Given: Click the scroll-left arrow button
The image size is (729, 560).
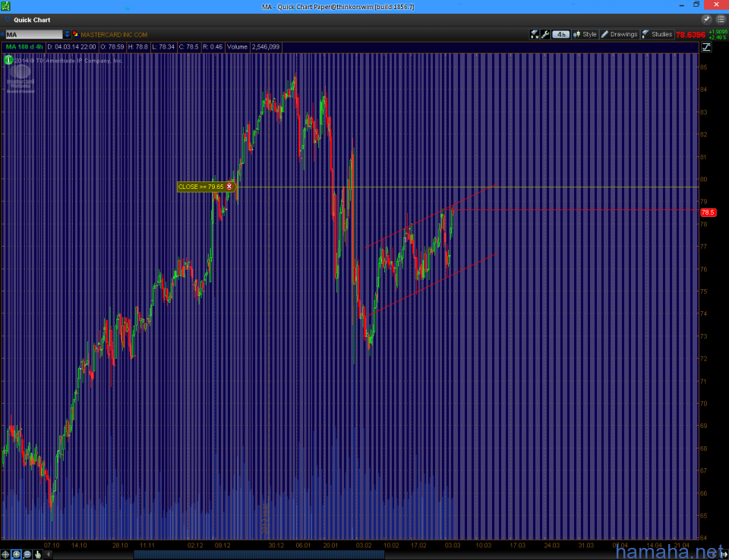Looking at the screenshot, I should click(49, 555).
